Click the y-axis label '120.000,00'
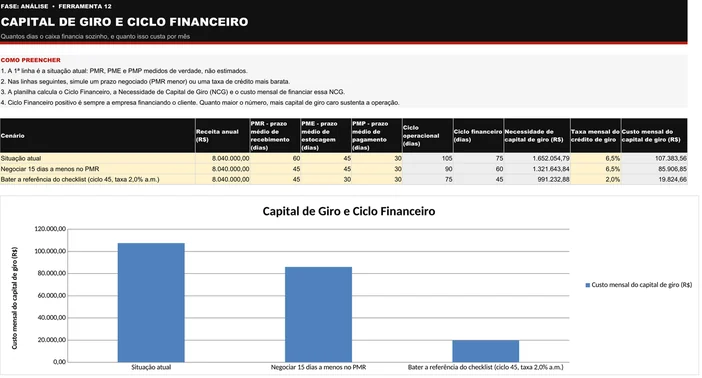This screenshot has height=378, width=702. (x=50, y=229)
